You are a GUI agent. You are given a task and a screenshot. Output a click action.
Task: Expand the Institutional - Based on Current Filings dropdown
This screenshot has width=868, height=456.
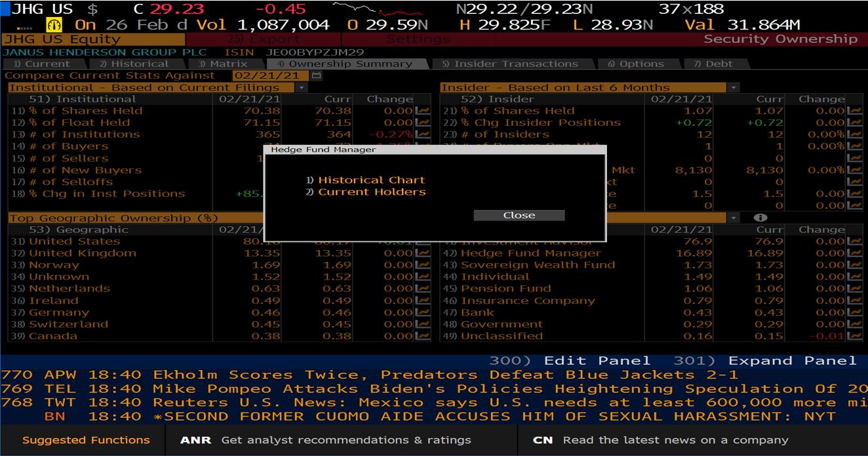pyautogui.click(x=302, y=88)
